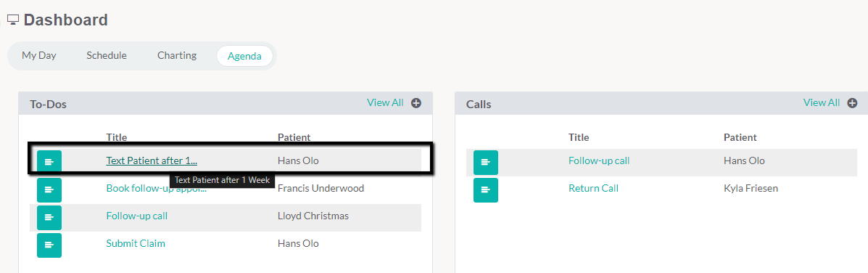
Task: Switch to Schedule tab
Action: click(x=107, y=55)
